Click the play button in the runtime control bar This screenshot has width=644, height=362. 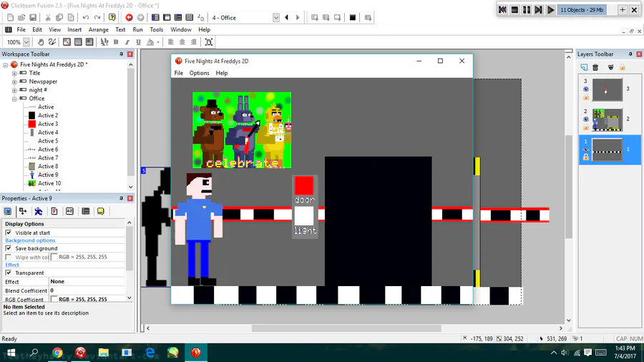point(550,10)
